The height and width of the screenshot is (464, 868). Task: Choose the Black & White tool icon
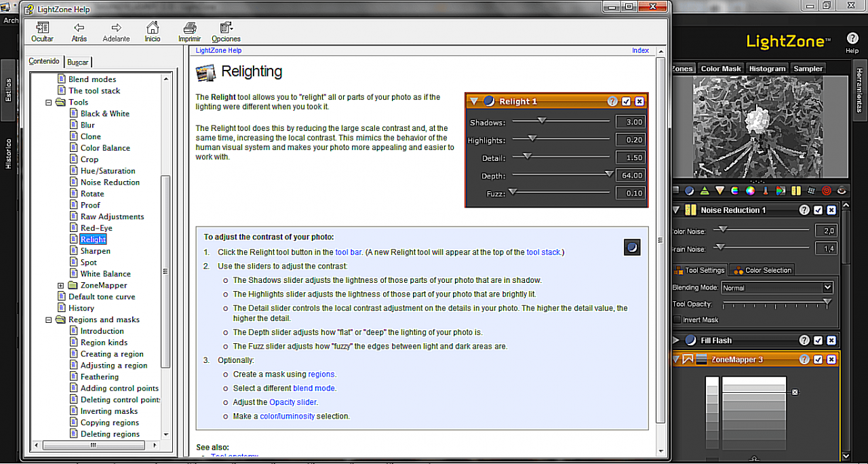[781, 191]
